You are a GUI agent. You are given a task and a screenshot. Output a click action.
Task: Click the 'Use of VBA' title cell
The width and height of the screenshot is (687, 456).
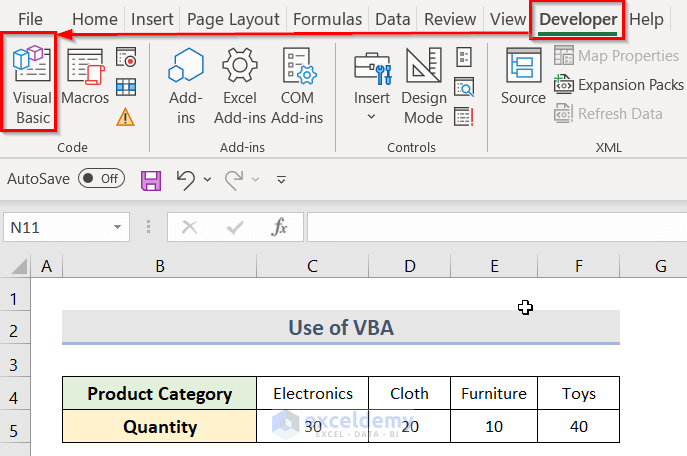(x=341, y=327)
